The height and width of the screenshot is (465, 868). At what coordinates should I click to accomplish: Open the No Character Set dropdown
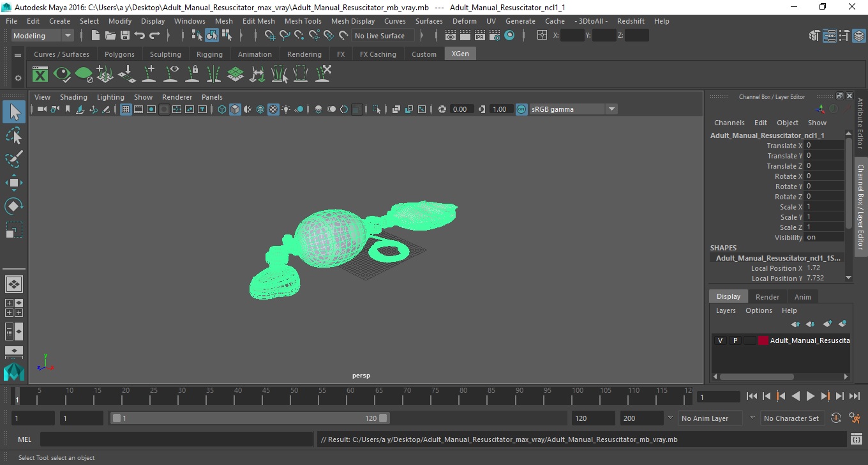pyautogui.click(x=792, y=418)
